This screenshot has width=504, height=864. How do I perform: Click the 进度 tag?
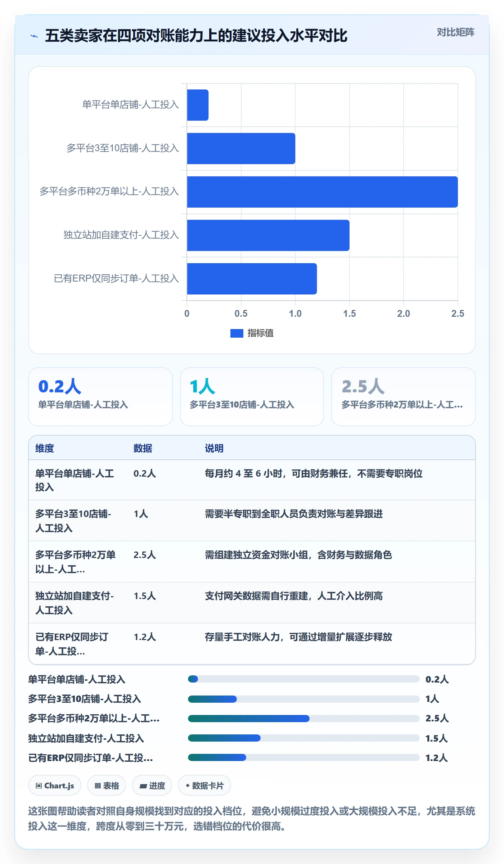[152, 786]
